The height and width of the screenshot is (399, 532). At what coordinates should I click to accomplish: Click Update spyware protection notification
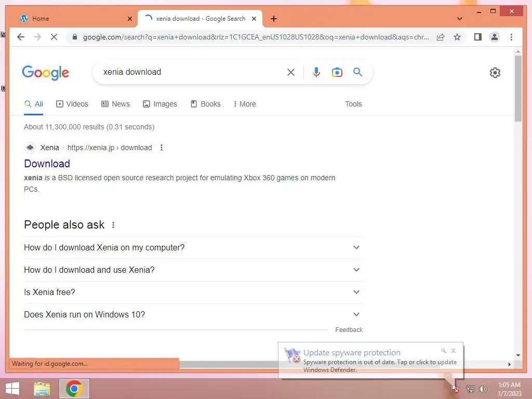pyautogui.click(x=370, y=361)
